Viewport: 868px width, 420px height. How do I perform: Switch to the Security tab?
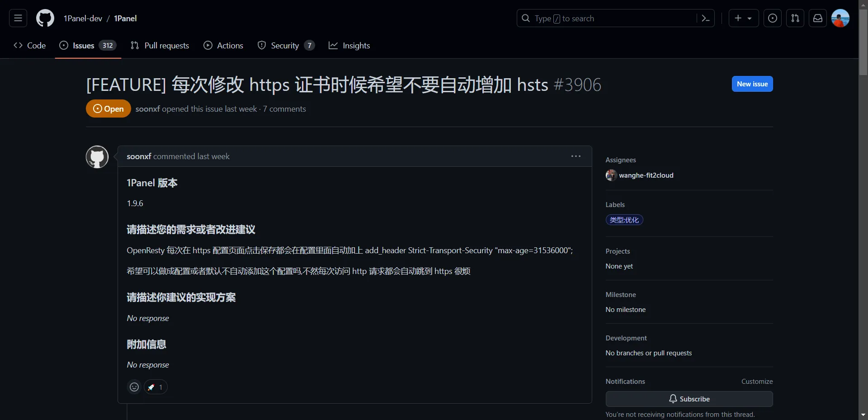286,45
